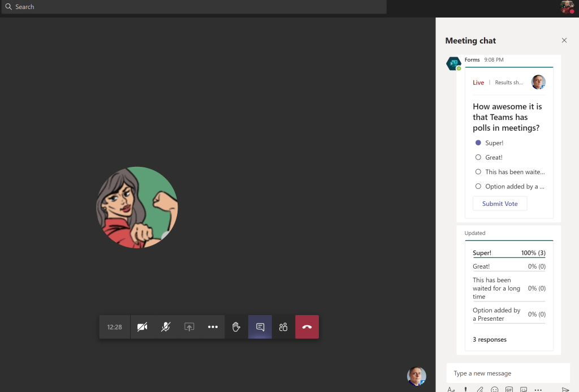
Task: Hang up the call
Action: [307, 327]
